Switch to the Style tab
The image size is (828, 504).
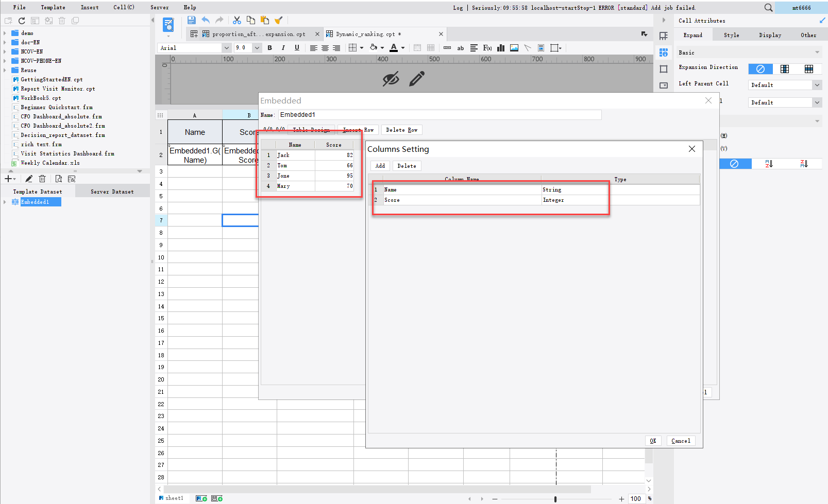[x=731, y=35]
